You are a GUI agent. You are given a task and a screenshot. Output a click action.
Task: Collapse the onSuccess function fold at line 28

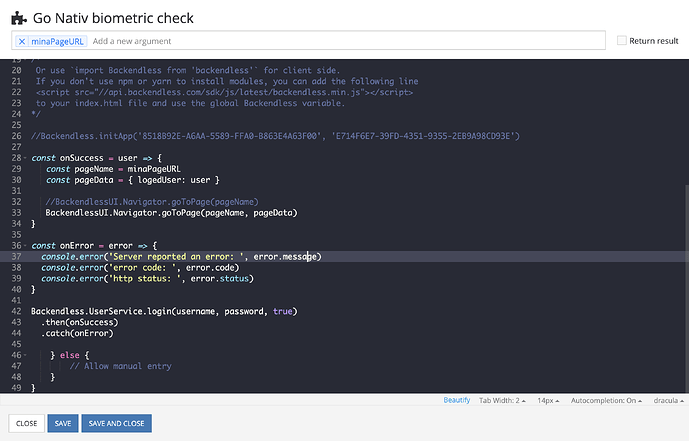pos(25,158)
